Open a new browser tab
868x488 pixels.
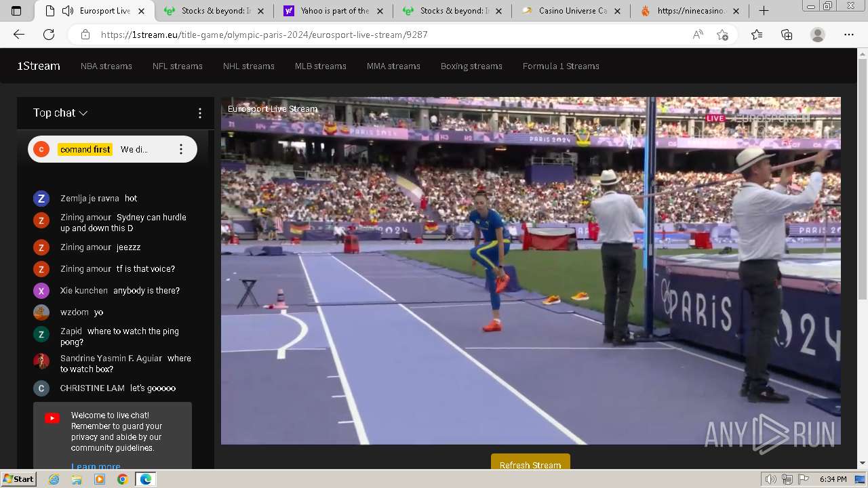(764, 11)
